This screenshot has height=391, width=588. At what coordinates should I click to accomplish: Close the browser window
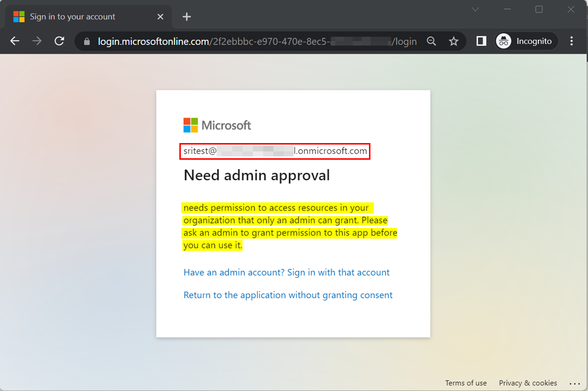click(x=571, y=9)
